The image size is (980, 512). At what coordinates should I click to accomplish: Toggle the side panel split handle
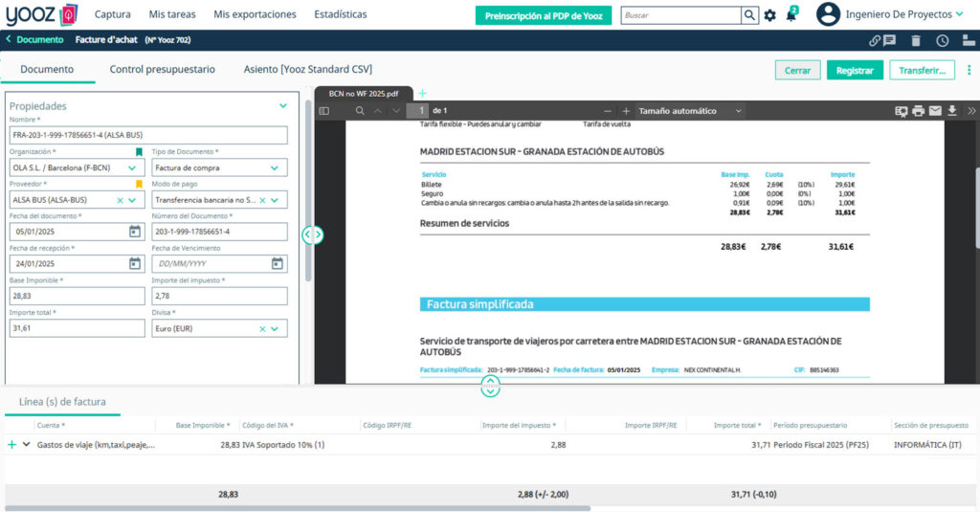(312, 235)
